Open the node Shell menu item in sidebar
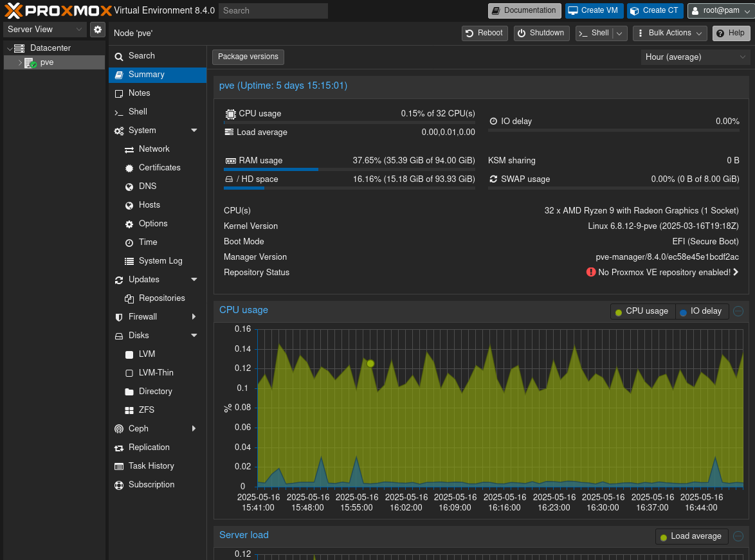 158,112
